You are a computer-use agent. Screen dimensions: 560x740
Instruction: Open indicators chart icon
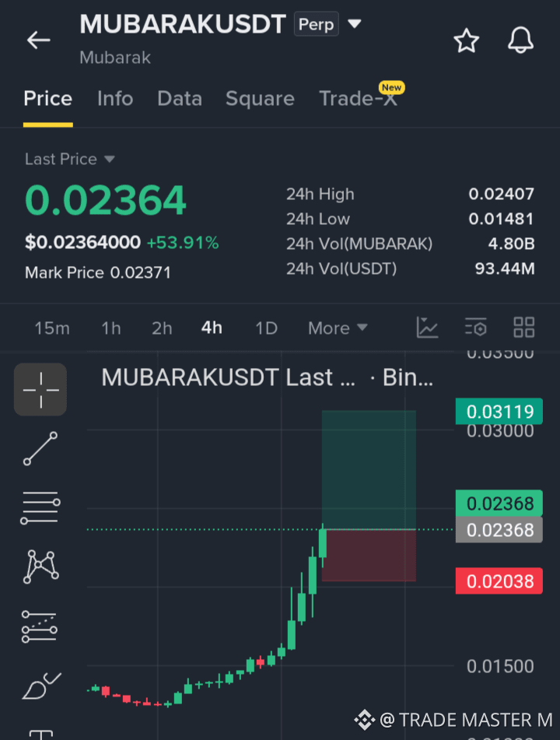(428, 328)
